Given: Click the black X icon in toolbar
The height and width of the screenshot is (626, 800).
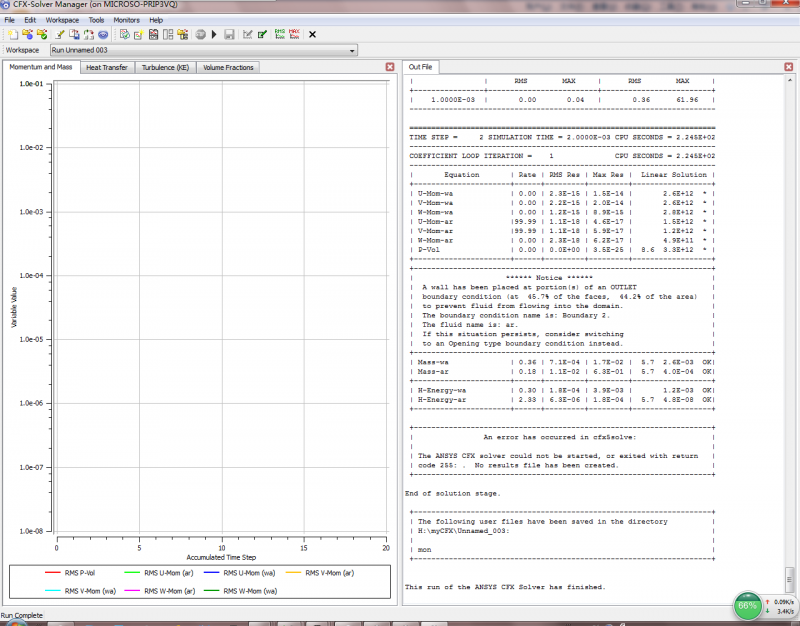Looking at the screenshot, I should point(312,34).
